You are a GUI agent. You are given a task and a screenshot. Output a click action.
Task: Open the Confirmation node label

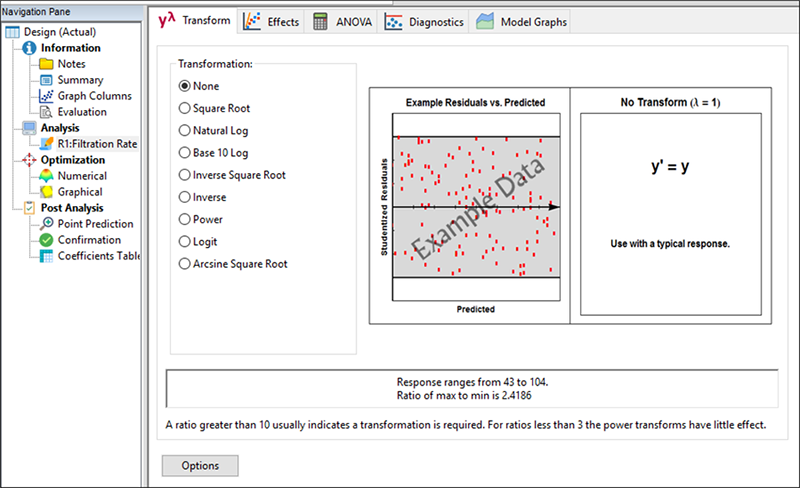pyautogui.click(x=89, y=240)
